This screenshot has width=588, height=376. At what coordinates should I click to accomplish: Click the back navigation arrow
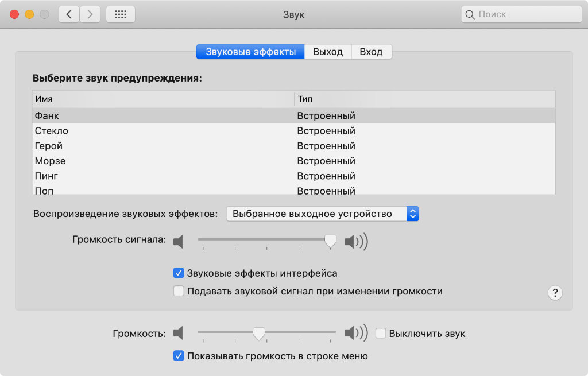(x=69, y=14)
